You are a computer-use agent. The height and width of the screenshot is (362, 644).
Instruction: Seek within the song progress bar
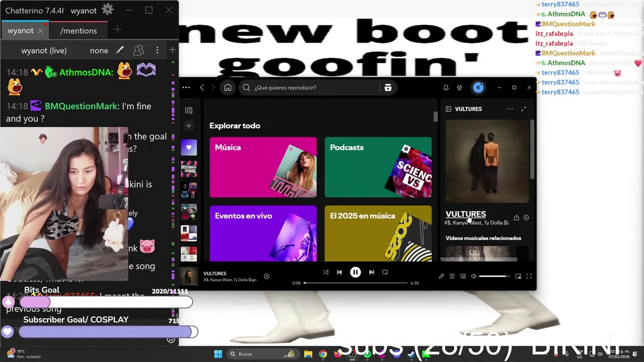point(356,283)
